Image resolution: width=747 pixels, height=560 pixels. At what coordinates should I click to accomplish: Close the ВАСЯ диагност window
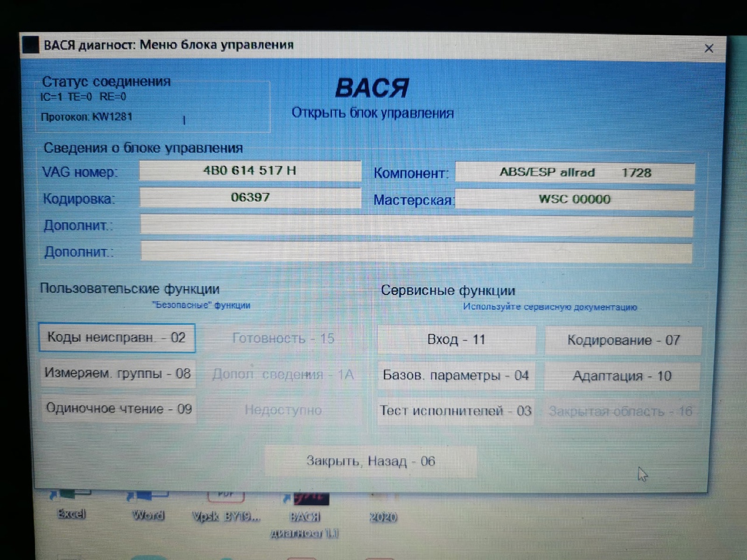tap(709, 48)
